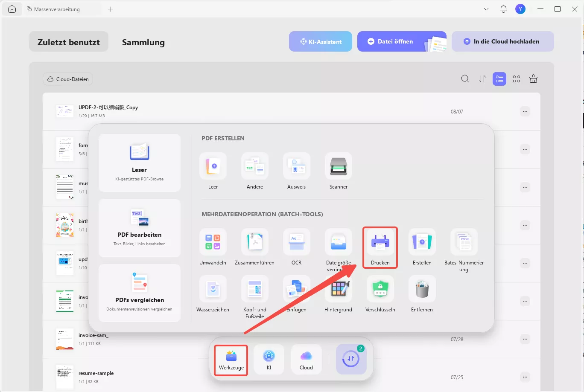
Task: Open more options for invoice-sam_ file
Action: point(525,339)
